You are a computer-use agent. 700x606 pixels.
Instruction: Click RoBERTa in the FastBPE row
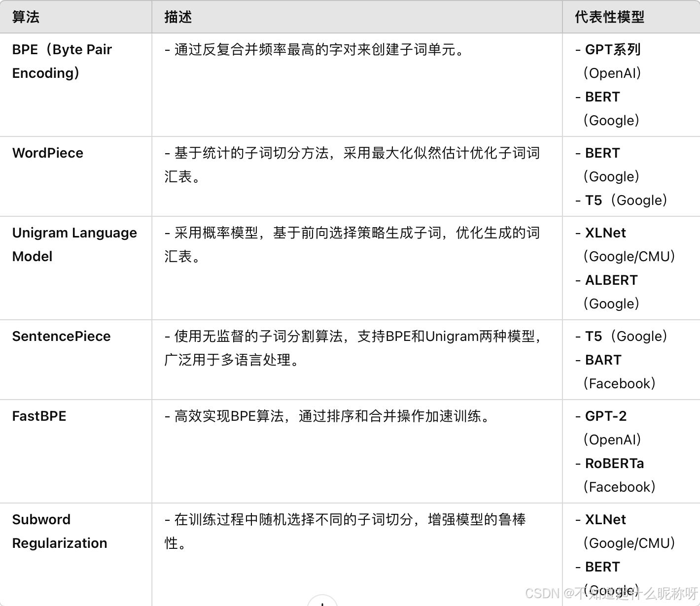[614, 464]
